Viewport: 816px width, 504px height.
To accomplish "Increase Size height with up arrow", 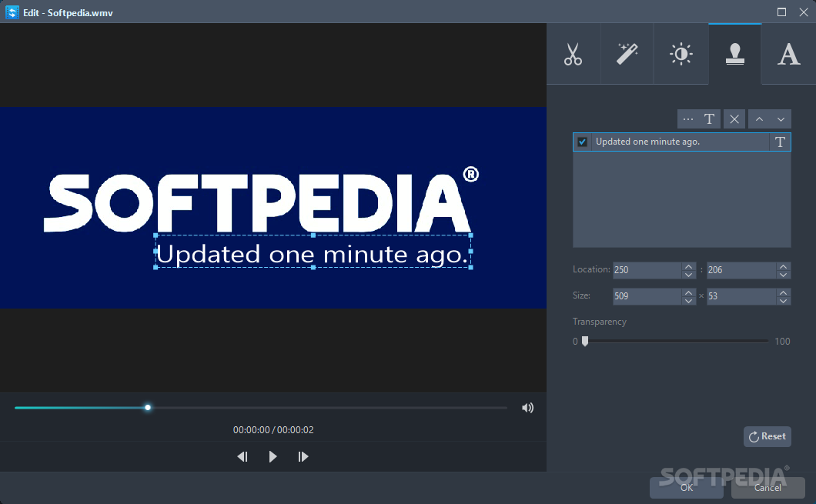I will [x=783, y=292].
